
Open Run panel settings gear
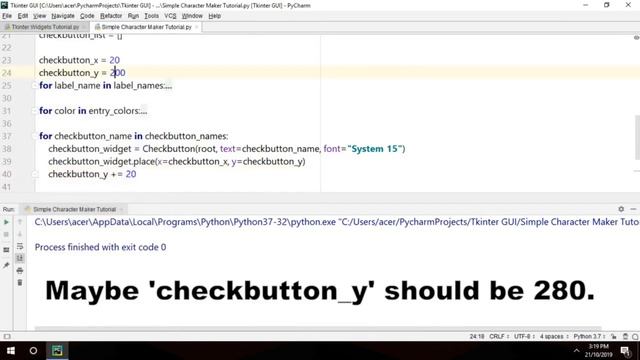coord(621,209)
